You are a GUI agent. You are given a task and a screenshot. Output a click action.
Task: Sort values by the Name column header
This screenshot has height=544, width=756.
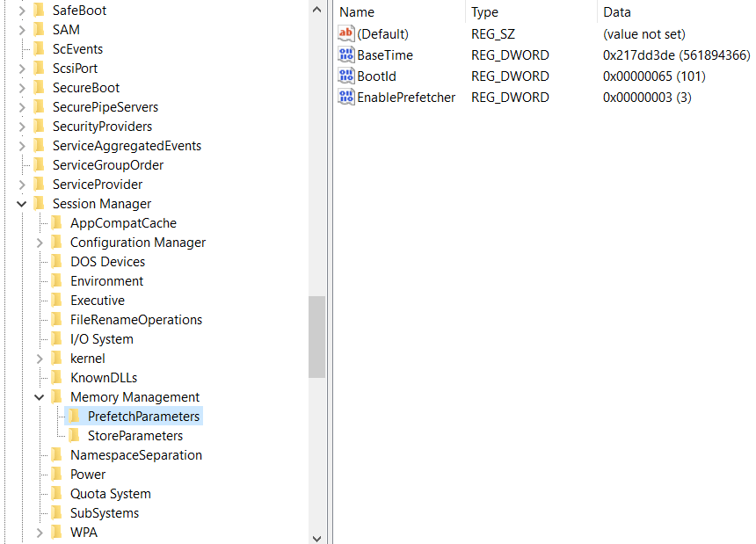(x=399, y=12)
